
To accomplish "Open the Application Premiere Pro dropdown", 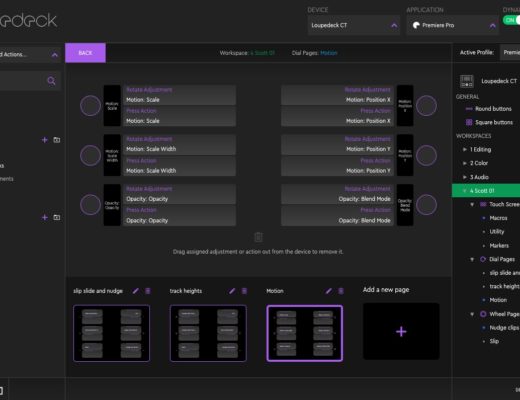I will 452,25.
